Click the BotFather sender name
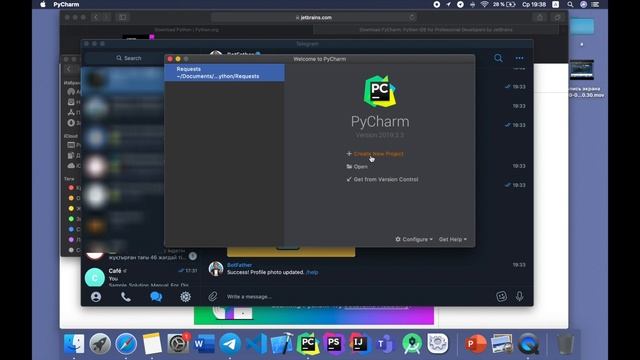 239,265
